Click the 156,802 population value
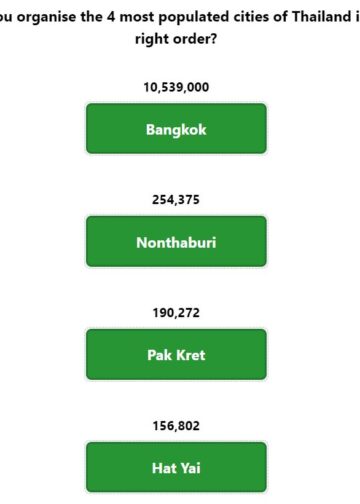This screenshot has height=504, width=360. pos(176,426)
